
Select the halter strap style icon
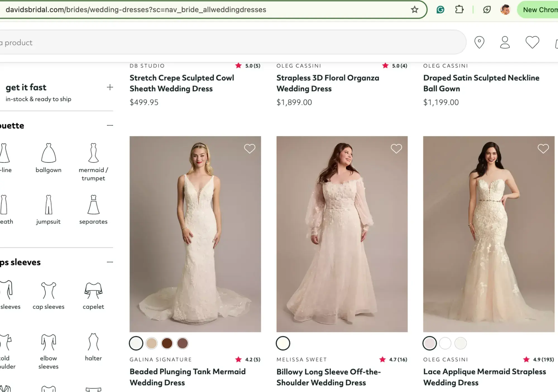93,342
